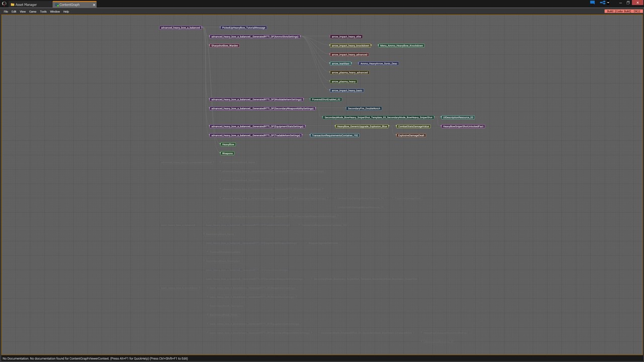Screen dimensions: 644x362
Task: Select the advanced_heavy_bow_a_balanced root node
Action: pyautogui.click(x=181, y=28)
